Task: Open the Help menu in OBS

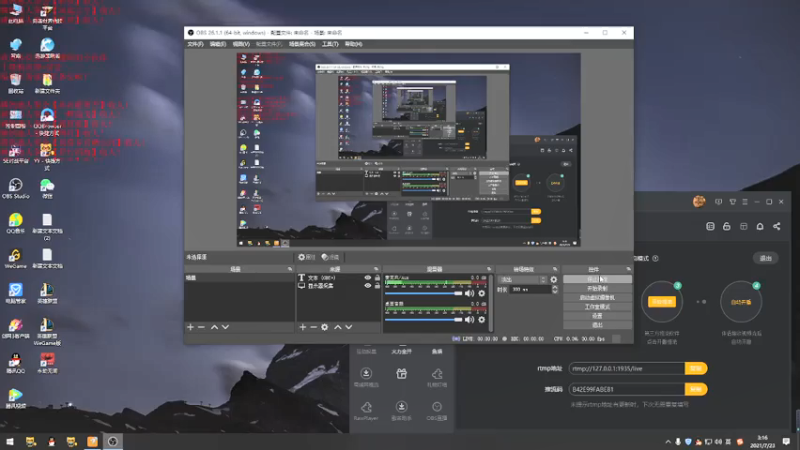Action: tap(354, 44)
